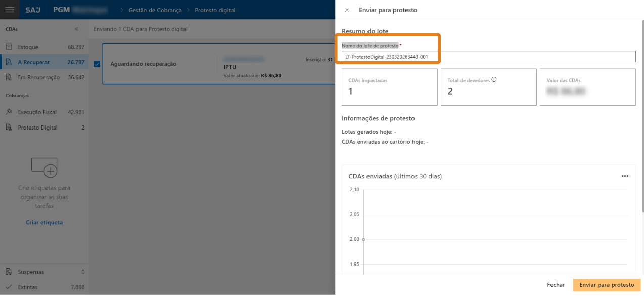Open the CDAs enviadas chart options menu
This screenshot has height=296, width=644.
click(x=625, y=176)
